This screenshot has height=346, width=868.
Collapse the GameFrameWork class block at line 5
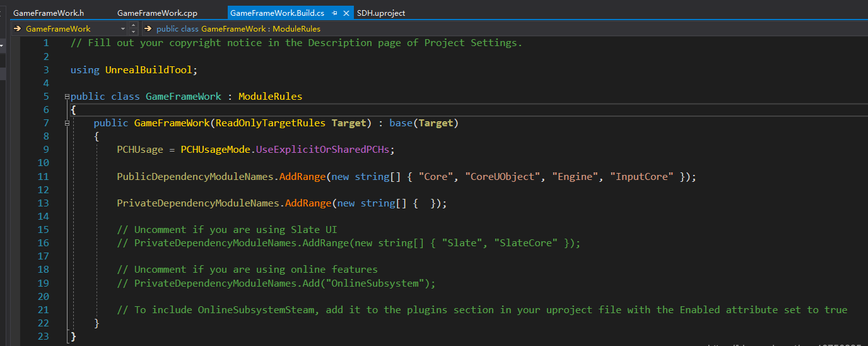67,97
